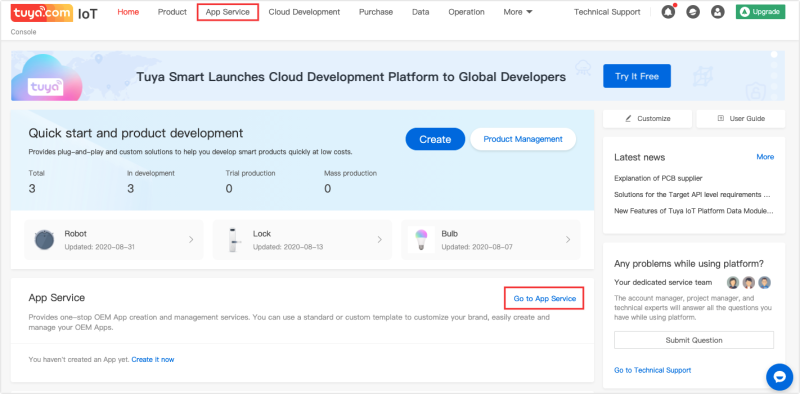
Task: Open the blue live chat bubble
Action: [x=779, y=377]
